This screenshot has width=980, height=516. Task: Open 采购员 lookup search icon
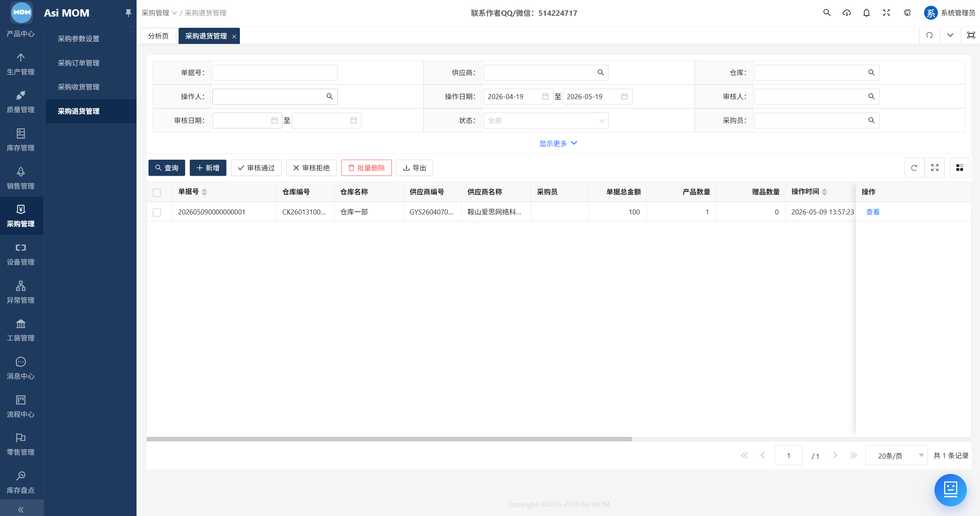coord(871,120)
